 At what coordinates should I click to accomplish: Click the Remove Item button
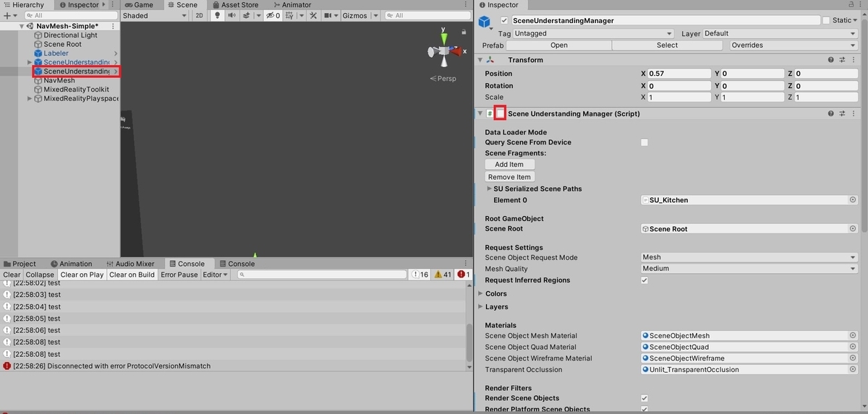(509, 177)
